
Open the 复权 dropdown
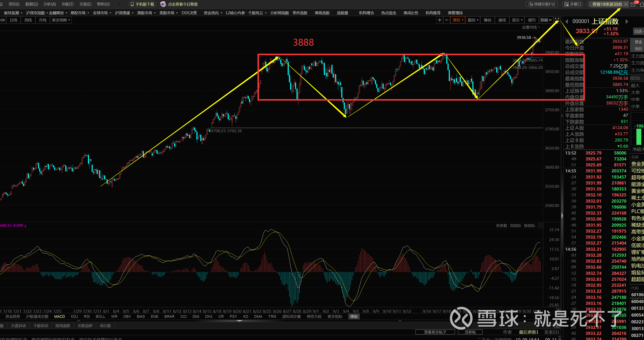pyautogui.click(x=458, y=20)
